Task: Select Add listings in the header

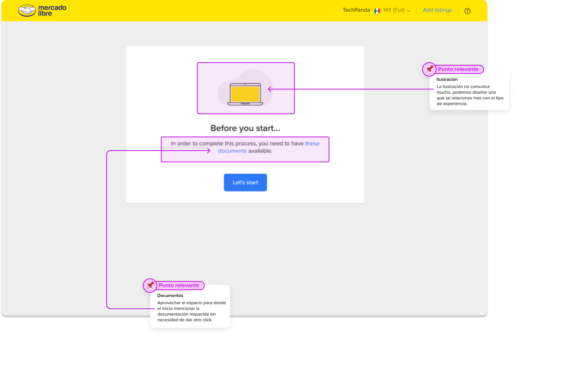Action: click(437, 10)
